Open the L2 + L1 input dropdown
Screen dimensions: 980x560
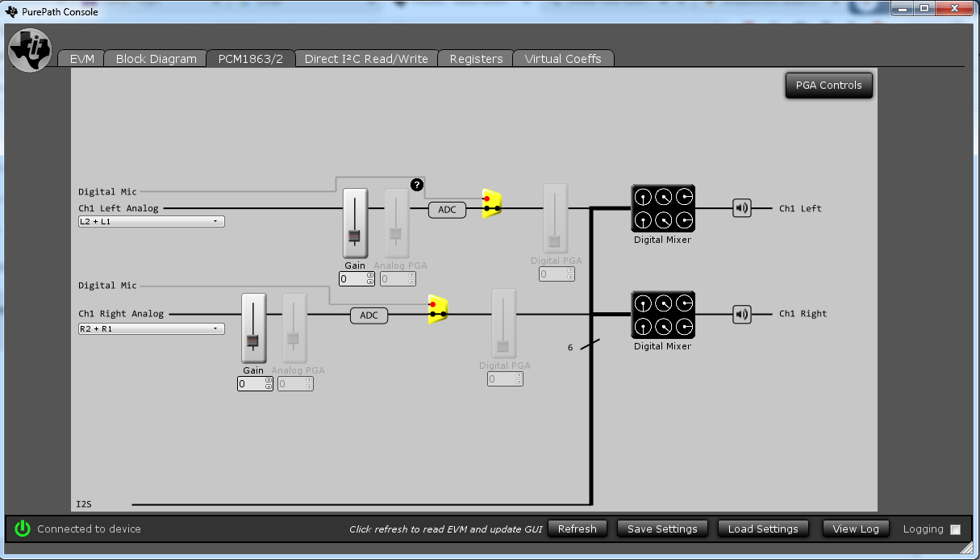pos(151,221)
